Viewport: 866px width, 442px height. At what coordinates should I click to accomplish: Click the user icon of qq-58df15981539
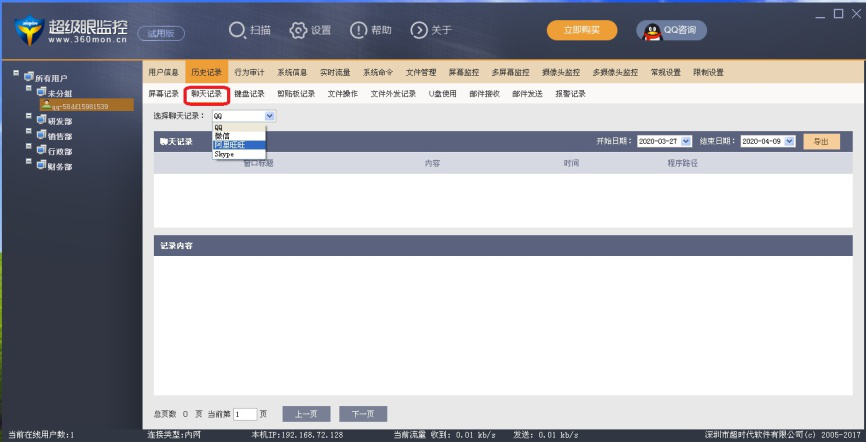(x=46, y=105)
